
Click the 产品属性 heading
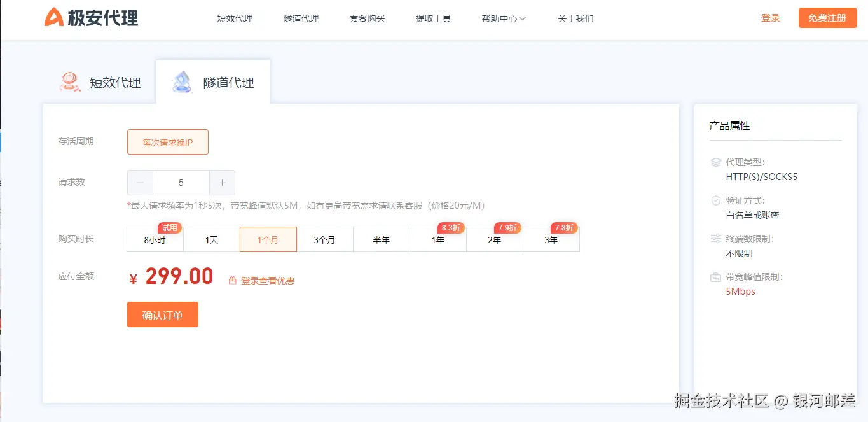730,126
